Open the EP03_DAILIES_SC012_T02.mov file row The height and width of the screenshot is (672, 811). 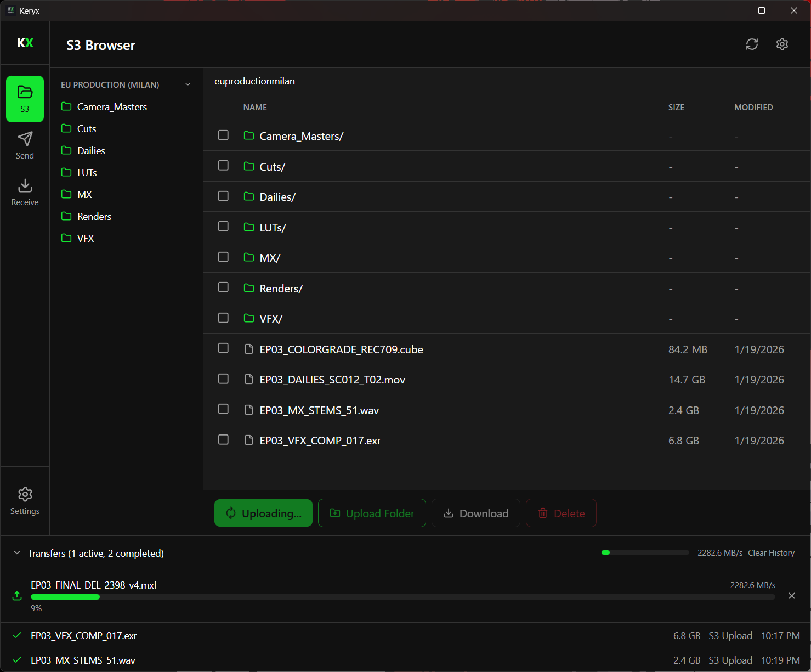(x=332, y=380)
